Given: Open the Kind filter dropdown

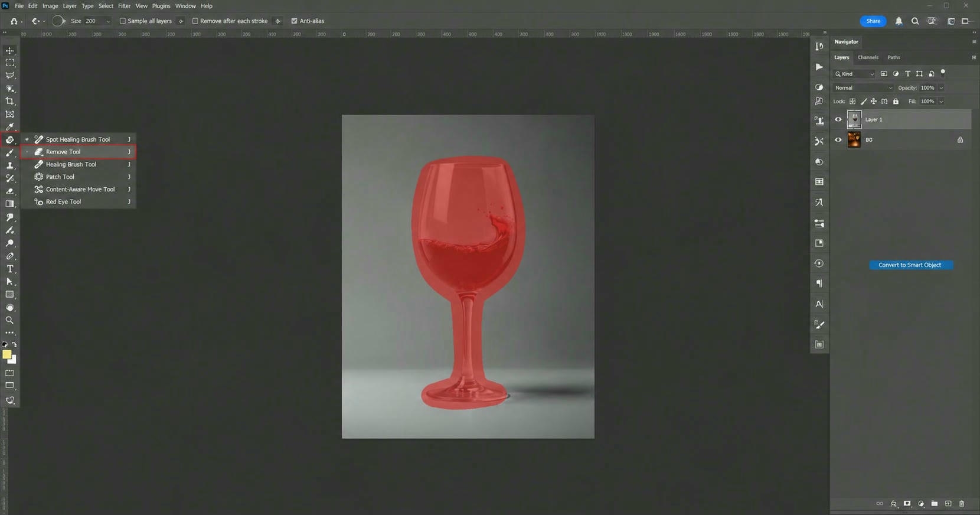Looking at the screenshot, I should click(x=854, y=74).
